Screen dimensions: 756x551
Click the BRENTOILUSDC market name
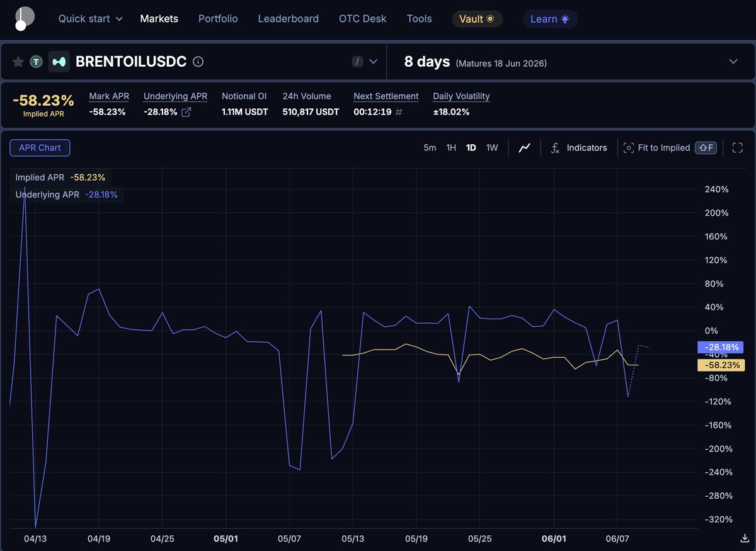click(x=131, y=62)
